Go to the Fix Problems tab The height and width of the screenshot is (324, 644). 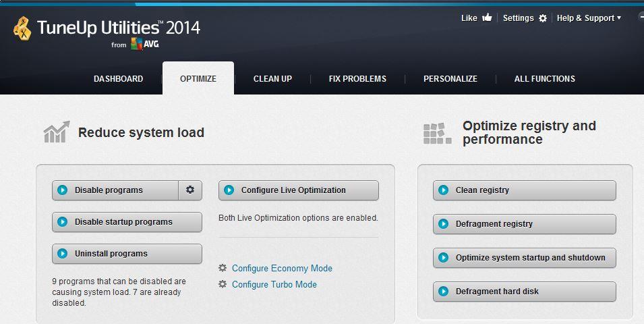[357, 78]
